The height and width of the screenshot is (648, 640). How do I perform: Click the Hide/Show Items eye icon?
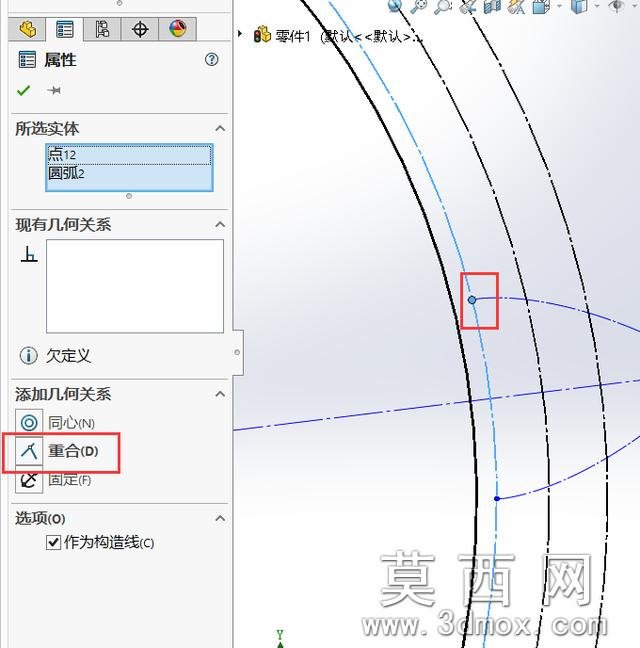tap(617, 6)
